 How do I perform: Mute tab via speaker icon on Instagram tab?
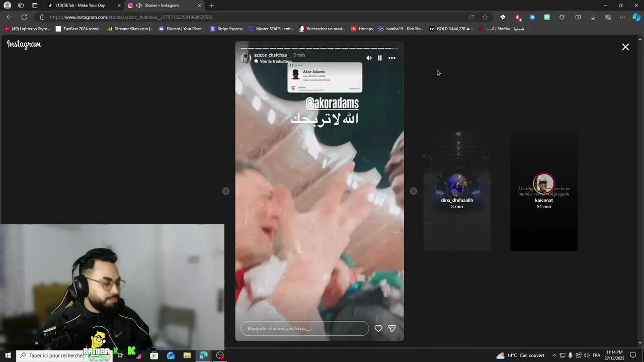point(139,6)
